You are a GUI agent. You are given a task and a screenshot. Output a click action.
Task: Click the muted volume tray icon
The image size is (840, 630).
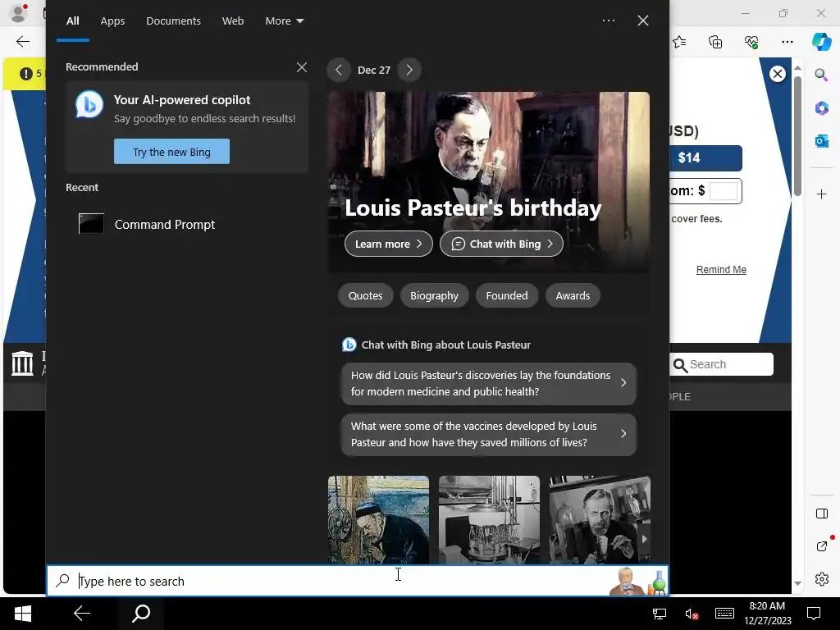coord(692,614)
